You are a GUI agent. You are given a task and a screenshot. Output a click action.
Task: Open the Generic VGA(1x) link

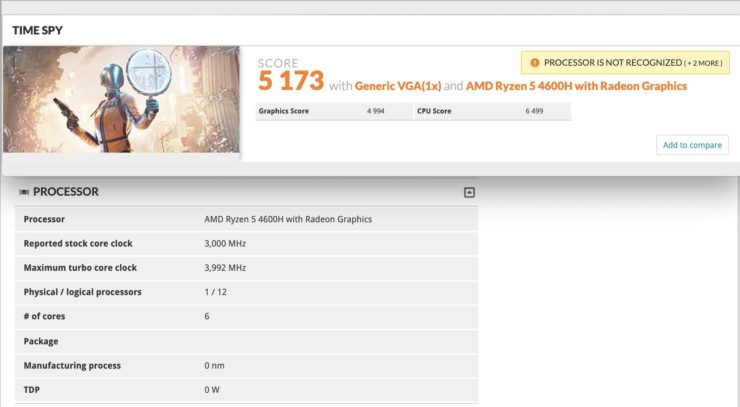tap(398, 86)
